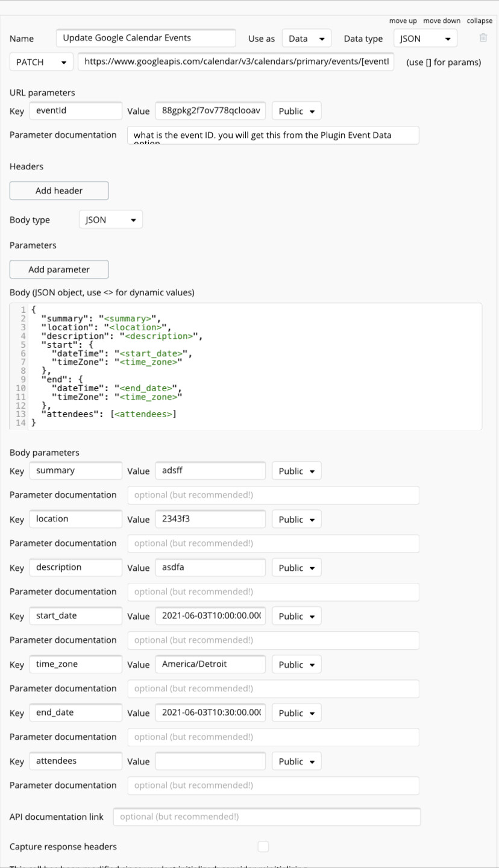
Task: Click the API call Name field
Action: [x=146, y=38]
